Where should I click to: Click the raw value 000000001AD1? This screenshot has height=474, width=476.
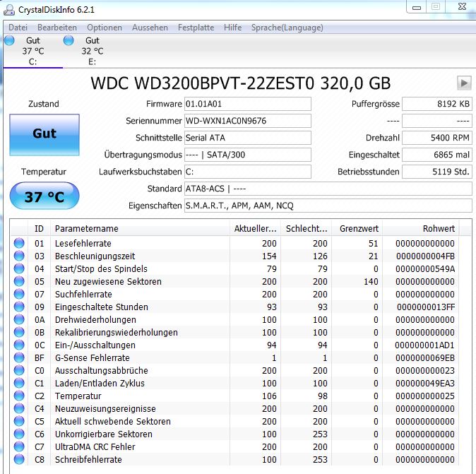point(424,345)
